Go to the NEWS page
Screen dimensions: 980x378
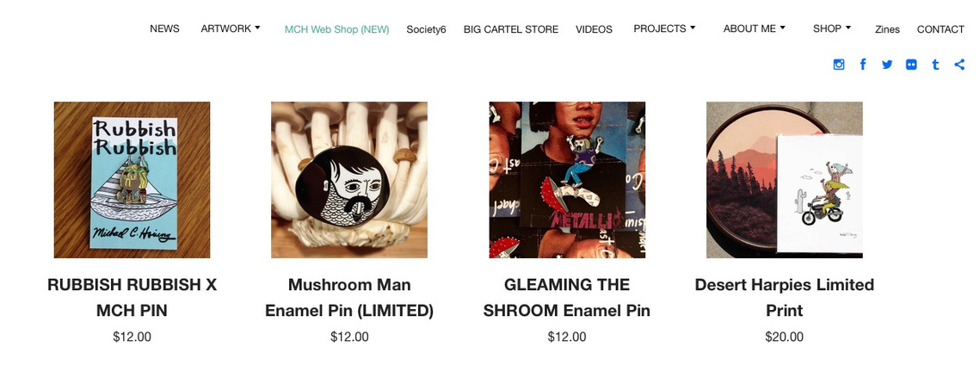click(164, 28)
